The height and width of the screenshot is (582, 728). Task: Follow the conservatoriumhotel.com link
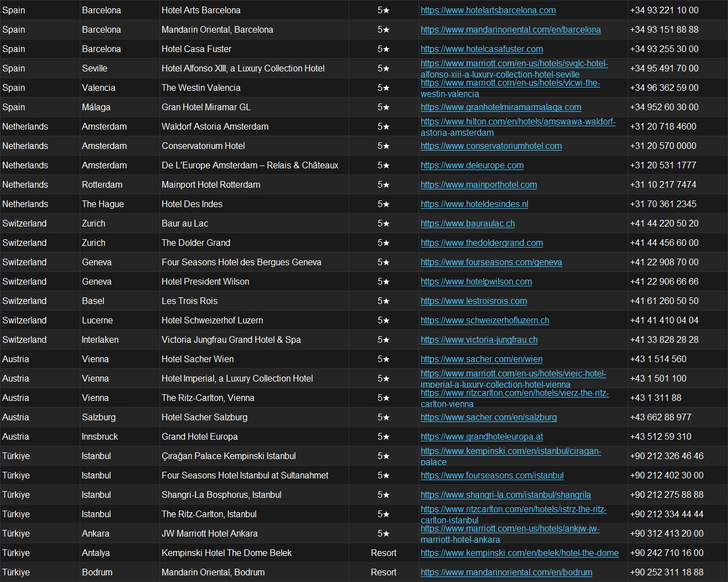[491, 146]
